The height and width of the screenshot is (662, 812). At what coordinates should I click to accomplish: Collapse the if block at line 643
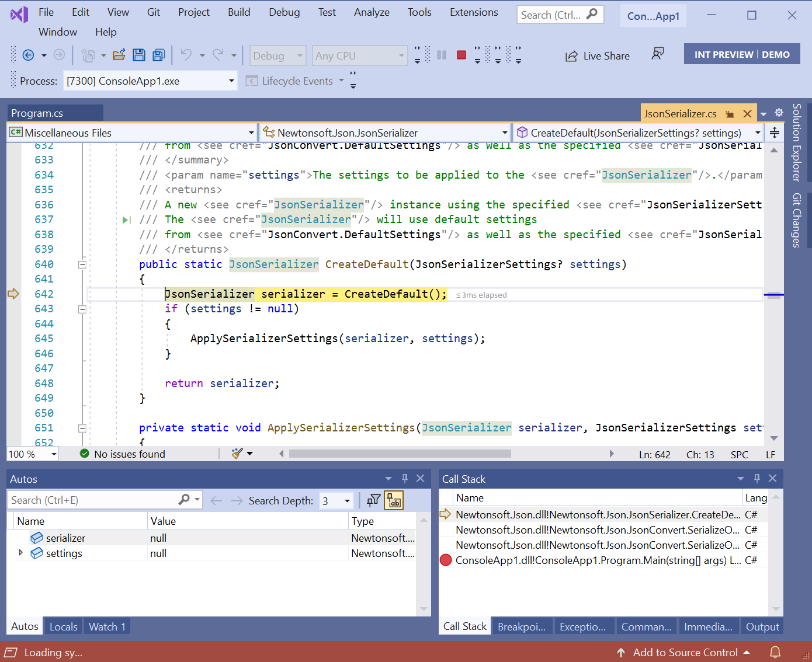(82, 309)
